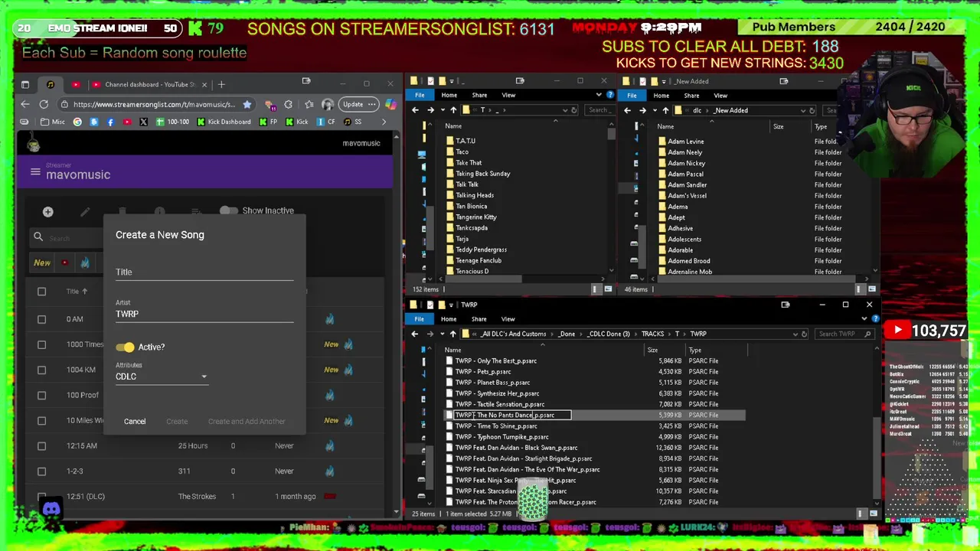Image resolution: width=980 pixels, height=551 pixels.
Task: Click Create and Add Another
Action: click(247, 422)
